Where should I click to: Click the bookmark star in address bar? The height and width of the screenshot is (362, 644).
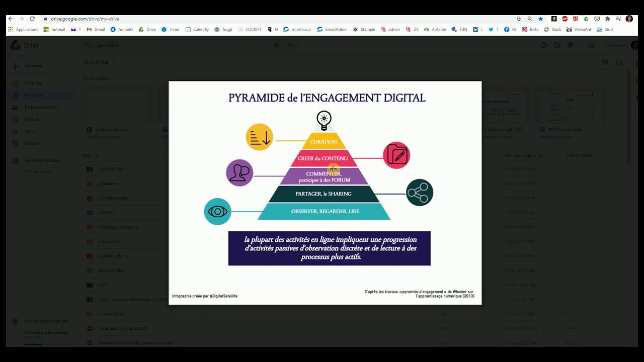(x=541, y=19)
